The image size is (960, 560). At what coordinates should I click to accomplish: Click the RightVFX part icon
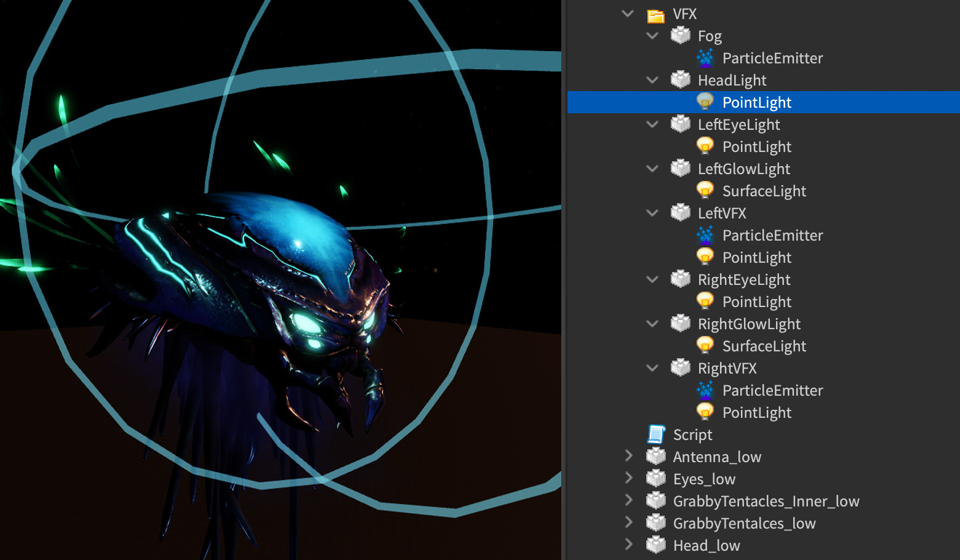681,367
